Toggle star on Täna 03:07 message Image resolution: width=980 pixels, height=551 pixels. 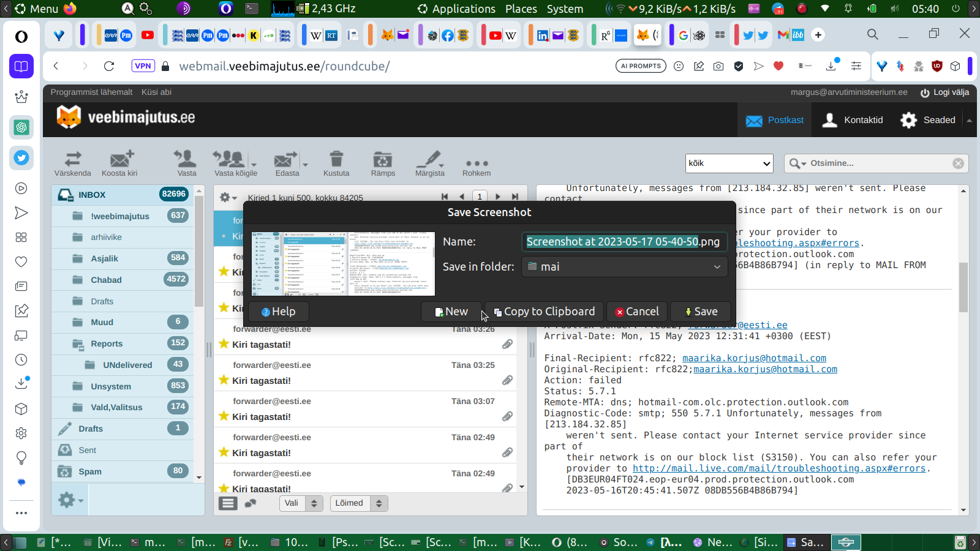pos(224,416)
